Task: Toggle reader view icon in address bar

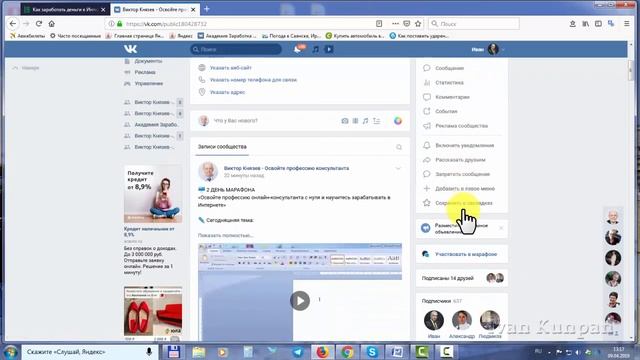Action: (x=379, y=24)
